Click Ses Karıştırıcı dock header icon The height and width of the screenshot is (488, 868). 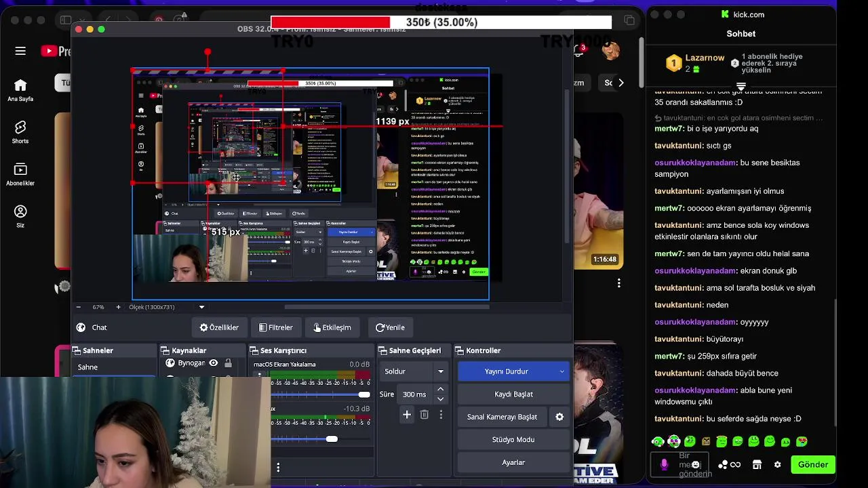[x=254, y=350]
